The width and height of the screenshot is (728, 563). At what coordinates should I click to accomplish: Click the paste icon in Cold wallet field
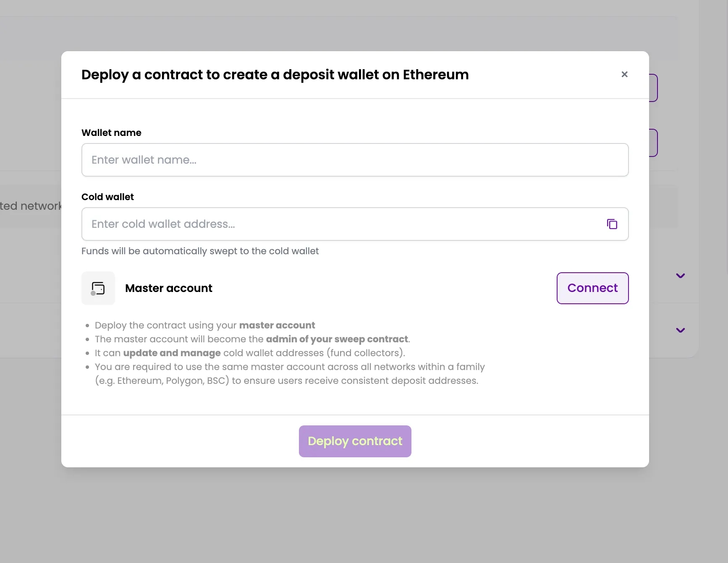612,224
